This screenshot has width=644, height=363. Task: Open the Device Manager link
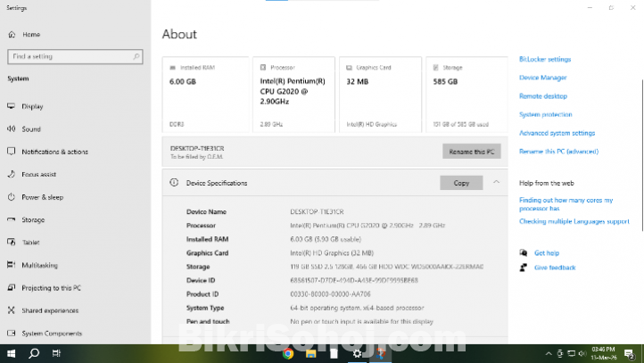pyautogui.click(x=542, y=78)
